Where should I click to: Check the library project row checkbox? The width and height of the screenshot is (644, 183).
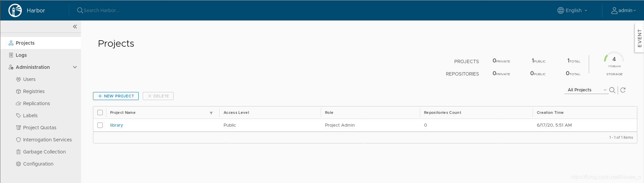[100, 125]
